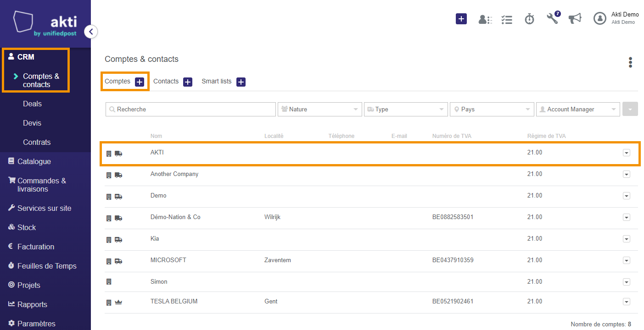The image size is (644, 330).
Task: Open Services sur site in sidebar
Action: (x=44, y=208)
